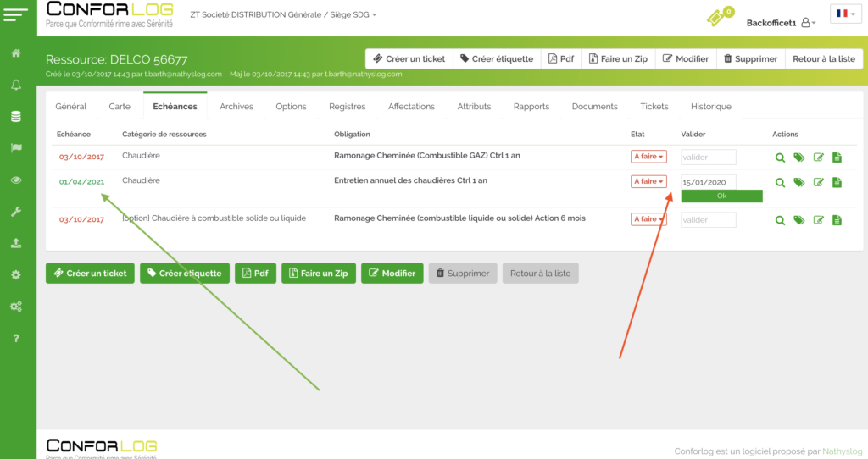Click the document icon in the last échéance row
The height and width of the screenshot is (459, 868).
tap(837, 220)
